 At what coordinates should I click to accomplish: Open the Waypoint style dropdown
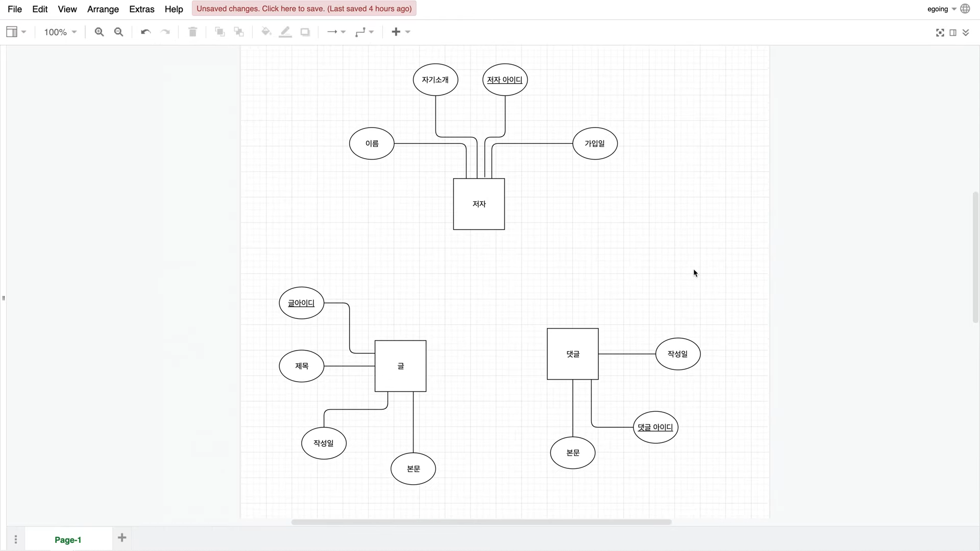364,32
